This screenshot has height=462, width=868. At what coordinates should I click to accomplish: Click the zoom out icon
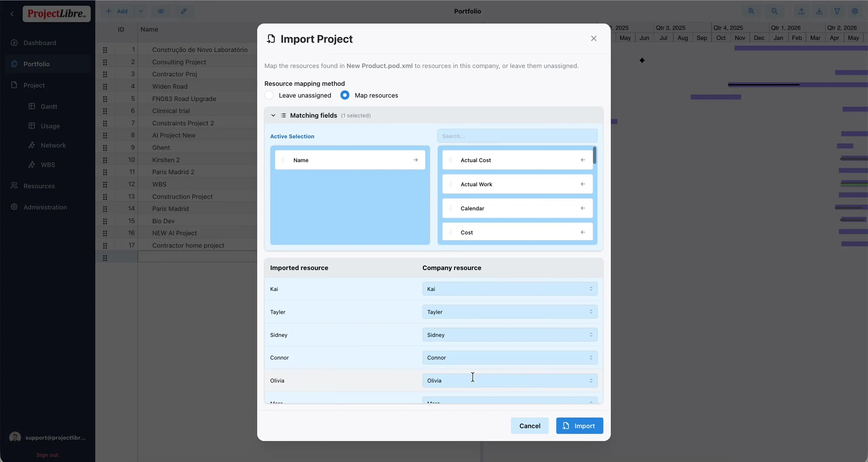click(774, 11)
